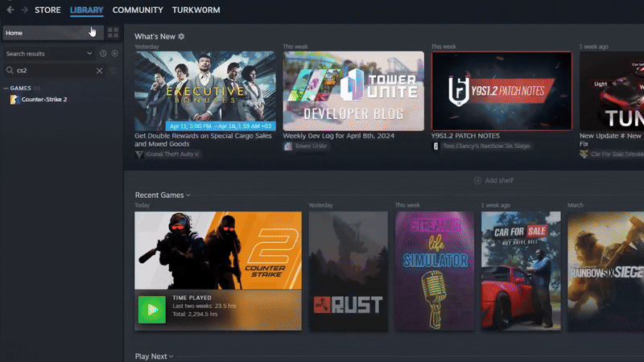Open the Rust game cover
Viewport: 644px width, 362px height.
(x=349, y=271)
